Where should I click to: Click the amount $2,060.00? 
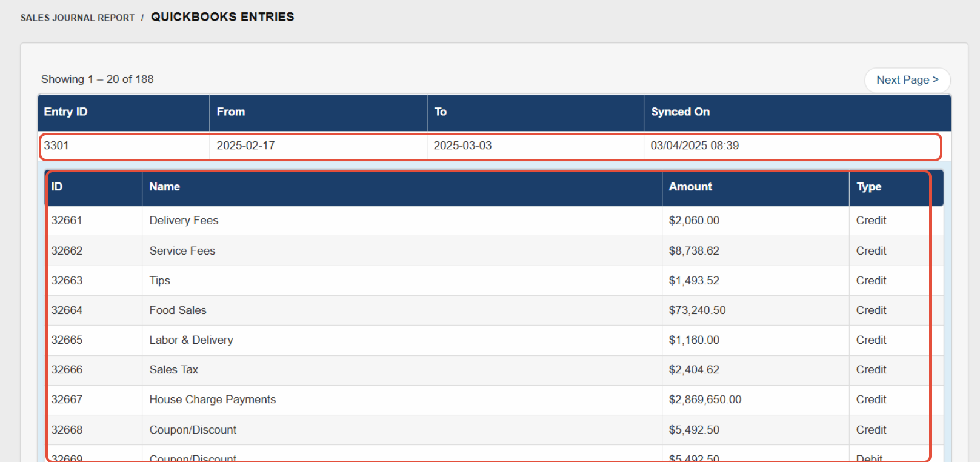(x=694, y=221)
